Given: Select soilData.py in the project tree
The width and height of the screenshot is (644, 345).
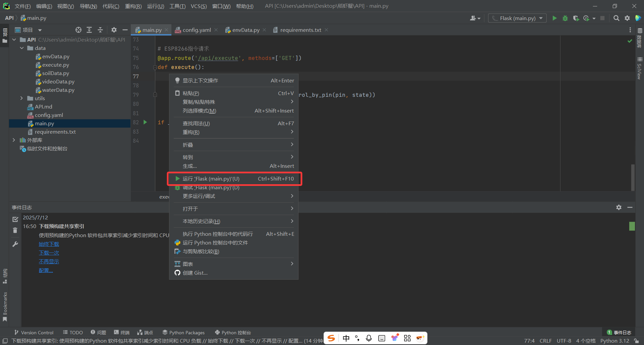Looking at the screenshot, I should [55, 73].
